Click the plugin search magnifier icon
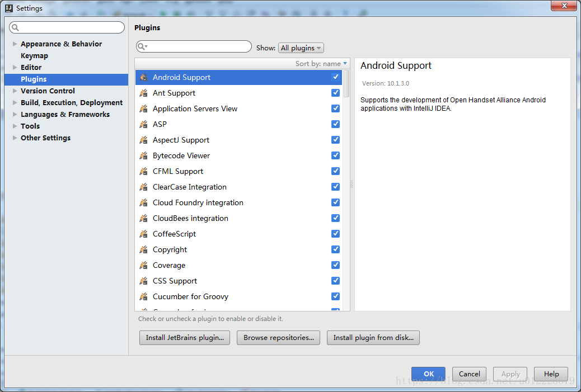The image size is (581, 392). [142, 46]
